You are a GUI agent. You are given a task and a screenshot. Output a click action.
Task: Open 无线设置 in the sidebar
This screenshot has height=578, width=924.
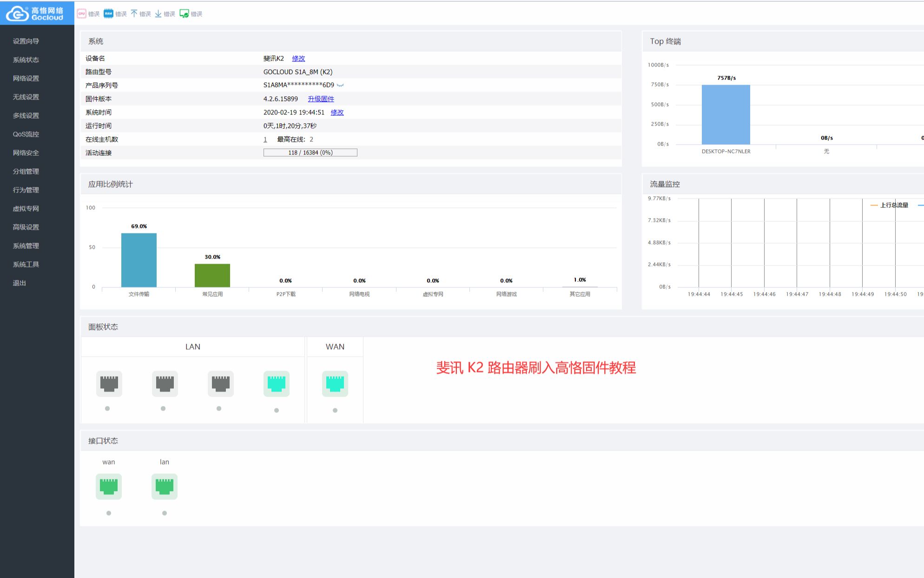pyautogui.click(x=26, y=97)
